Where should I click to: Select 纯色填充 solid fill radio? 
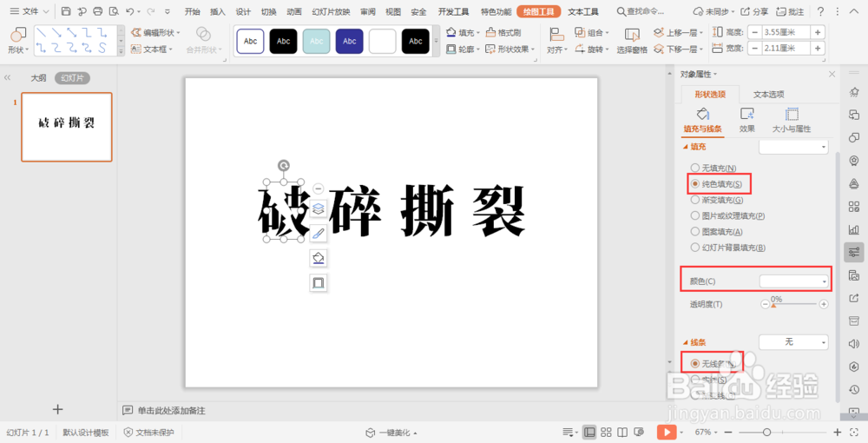(694, 184)
